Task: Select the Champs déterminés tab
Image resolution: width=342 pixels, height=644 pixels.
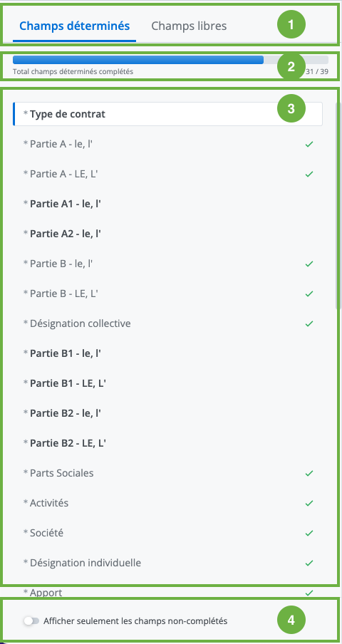Action: point(75,26)
